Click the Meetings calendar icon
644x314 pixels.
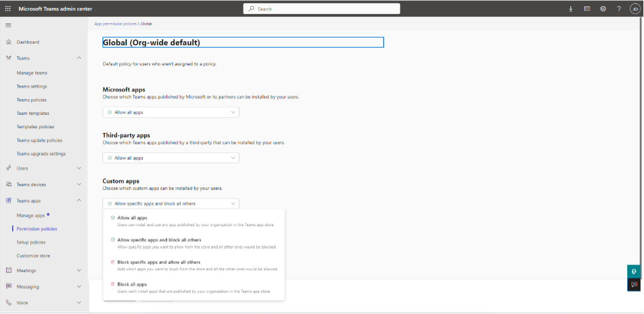(x=8, y=271)
